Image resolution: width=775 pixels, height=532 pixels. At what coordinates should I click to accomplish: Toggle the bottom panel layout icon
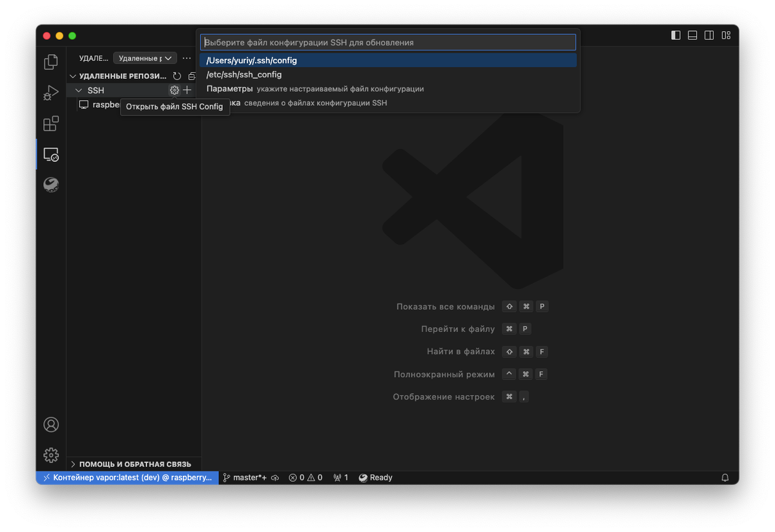[x=692, y=35]
